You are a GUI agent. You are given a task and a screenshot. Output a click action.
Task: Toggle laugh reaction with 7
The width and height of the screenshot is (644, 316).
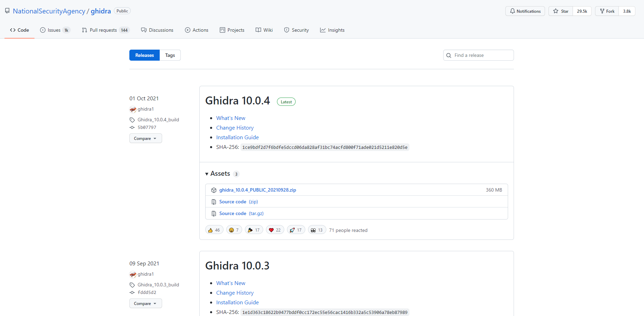(x=234, y=230)
